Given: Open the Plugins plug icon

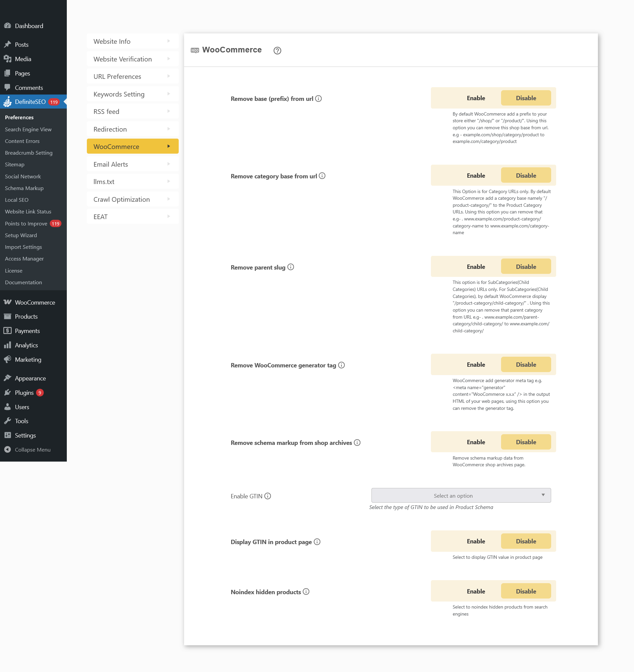Looking at the screenshot, I should (x=7, y=392).
